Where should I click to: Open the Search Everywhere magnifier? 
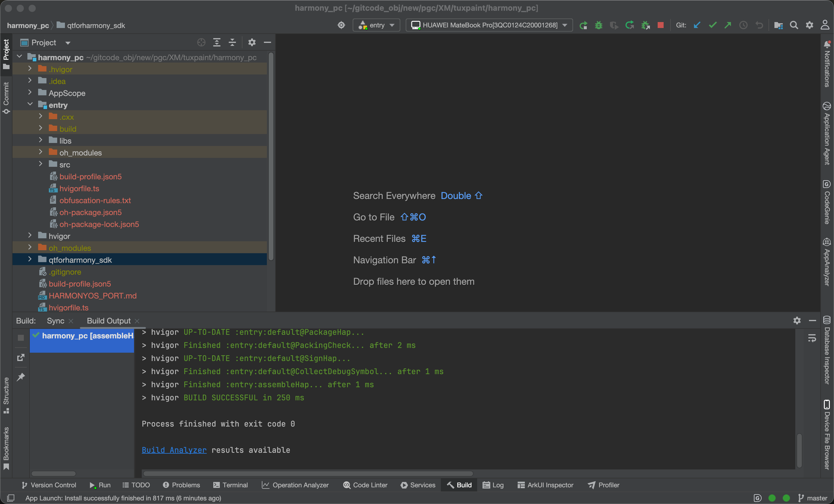(x=794, y=25)
